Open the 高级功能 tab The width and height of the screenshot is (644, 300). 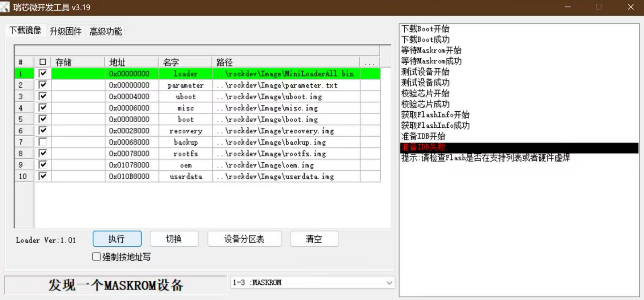click(105, 31)
